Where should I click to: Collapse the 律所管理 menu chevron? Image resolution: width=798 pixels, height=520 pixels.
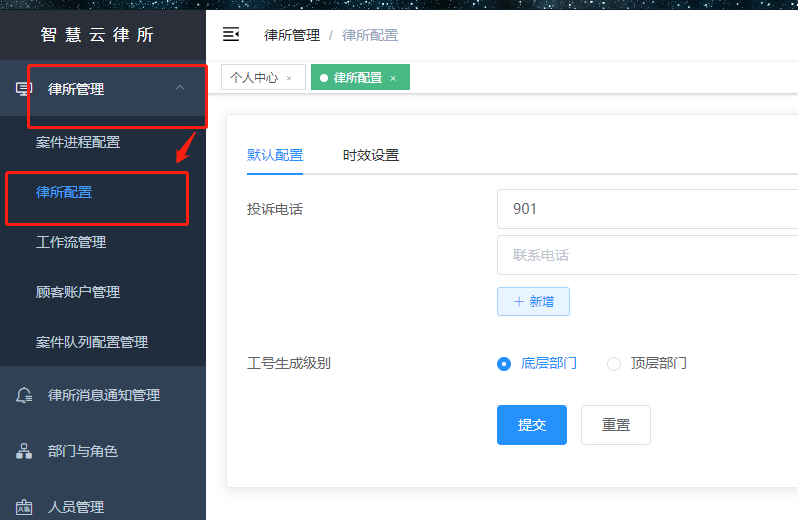(180, 88)
